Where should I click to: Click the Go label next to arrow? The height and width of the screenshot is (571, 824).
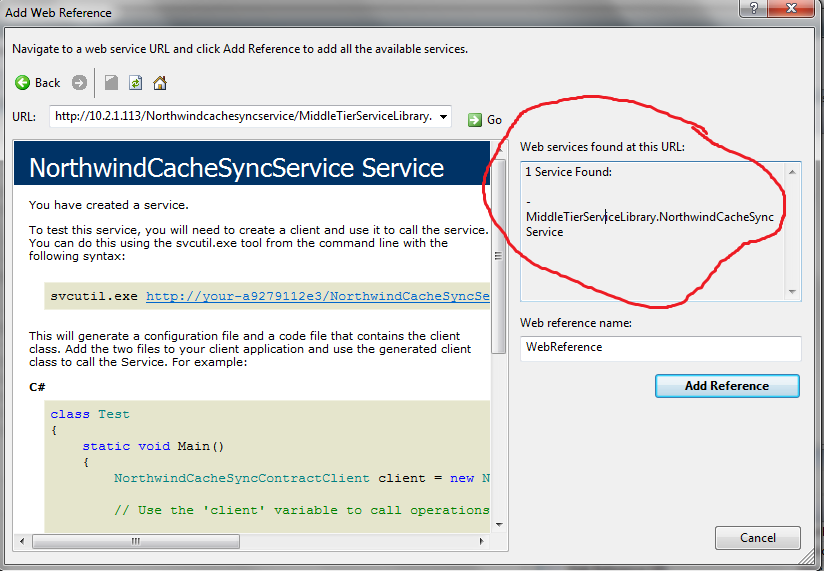495,120
